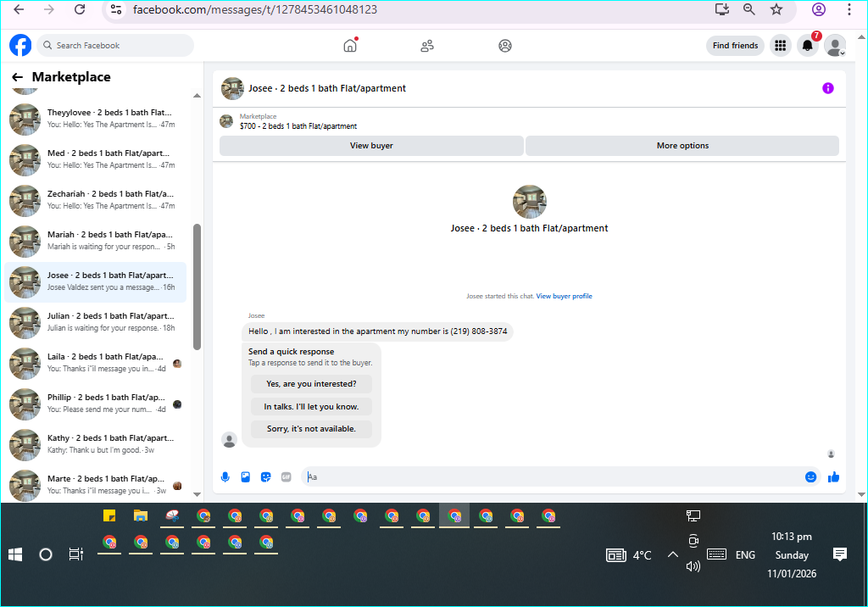Viewport: 868px width, 607px height.
Task: Open the Chrome profile icon
Action: pyautogui.click(x=819, y=9)
